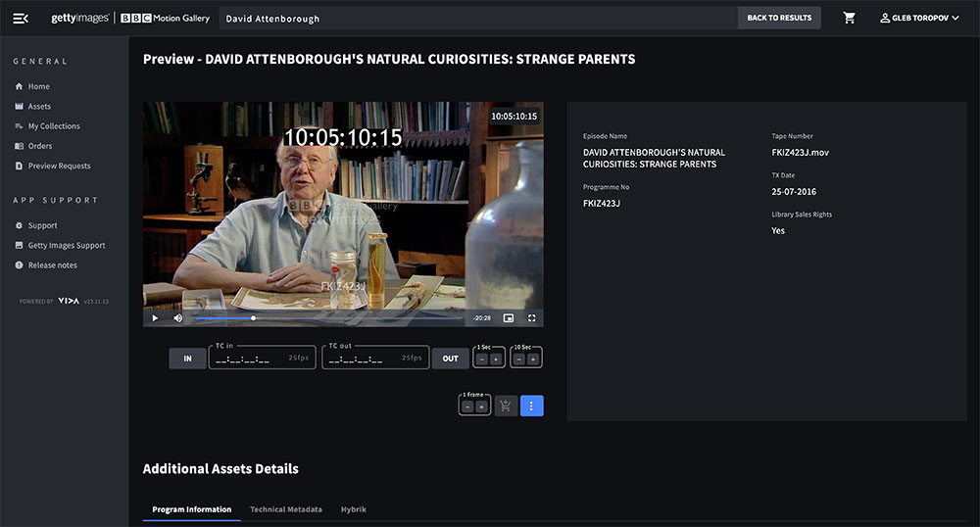Open My Collections in sidebar
The image size is (980, 527).
pos(54,126)
